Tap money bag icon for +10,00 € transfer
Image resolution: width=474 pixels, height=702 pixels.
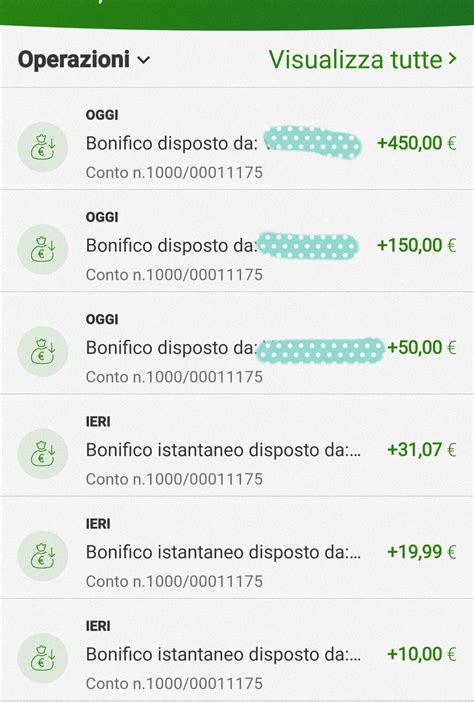click(43, 658)
